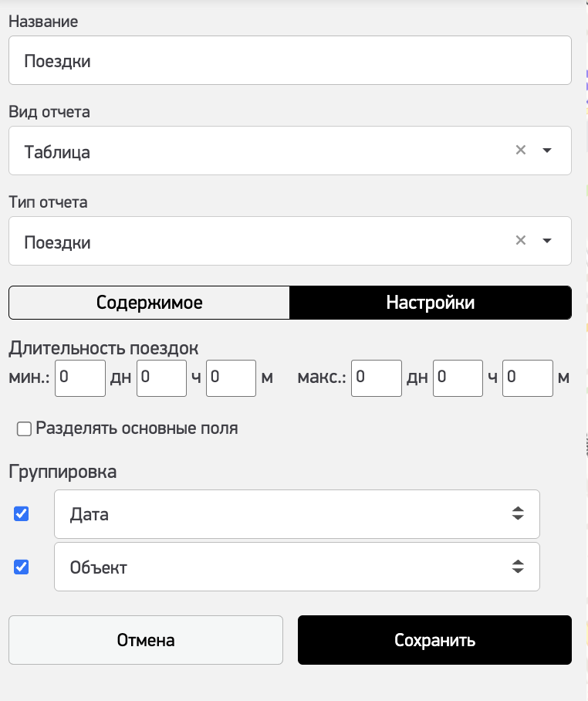Screen dimensions: 588x701
Task: Click the minimum days input field
Action: pyautogui.click(x=80, y=378)
